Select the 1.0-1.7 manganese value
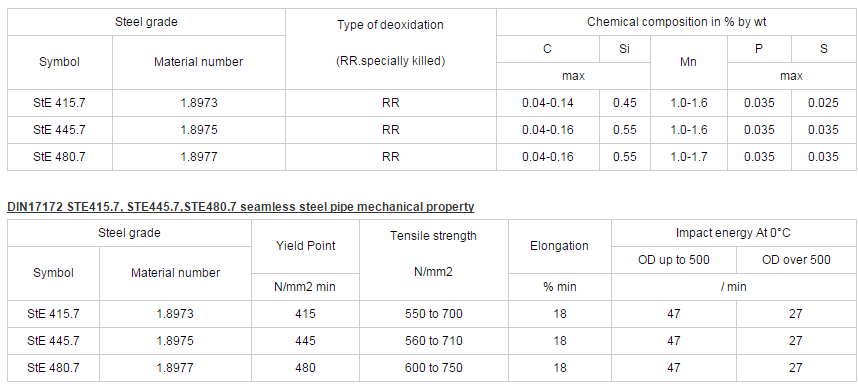Screen dimensions: 858x387 click(688, 157)
